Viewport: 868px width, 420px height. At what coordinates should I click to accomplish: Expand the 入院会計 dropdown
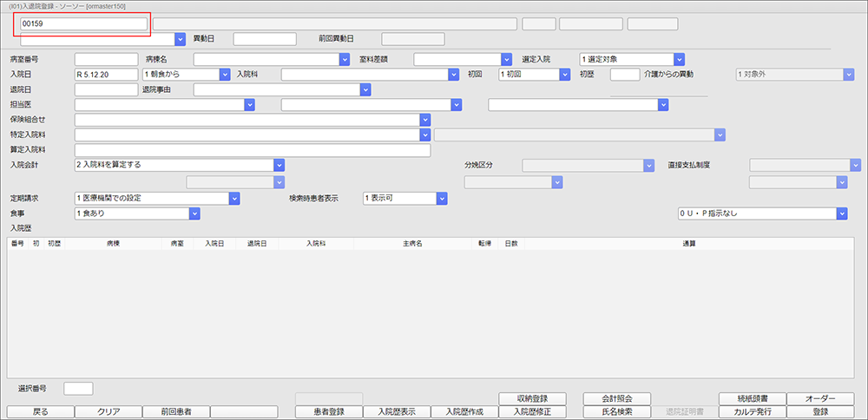pos(279,164)
